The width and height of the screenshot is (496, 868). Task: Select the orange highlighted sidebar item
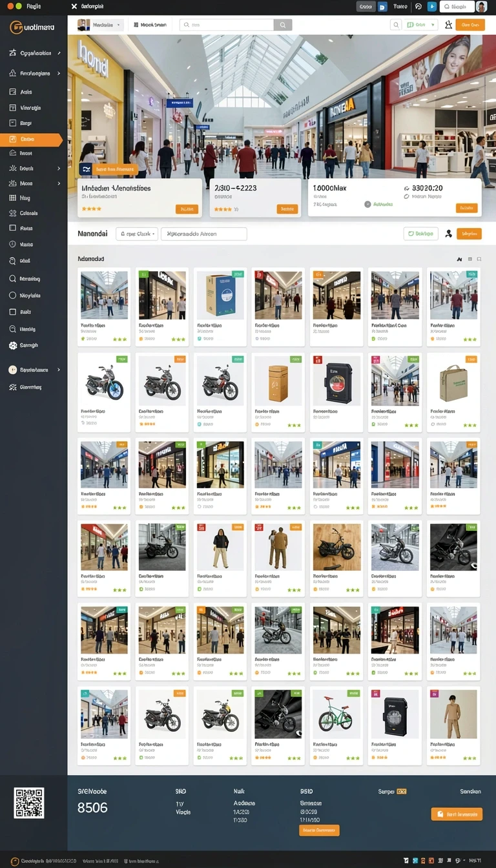click(x=31, y=139)
